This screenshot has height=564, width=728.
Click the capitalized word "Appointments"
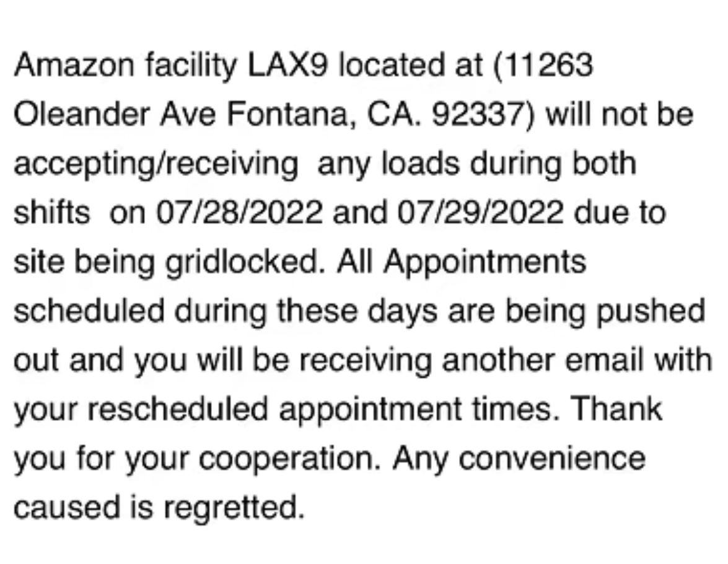[x=484, y=262]
